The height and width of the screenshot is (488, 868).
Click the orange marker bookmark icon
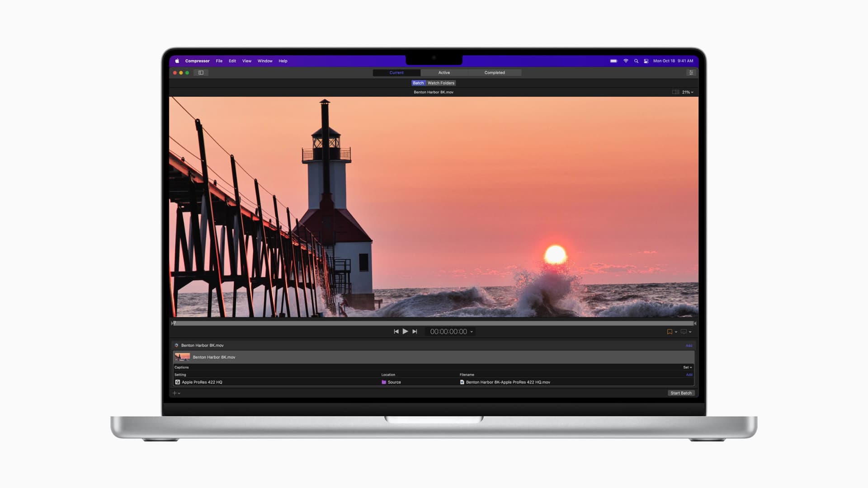670,332
